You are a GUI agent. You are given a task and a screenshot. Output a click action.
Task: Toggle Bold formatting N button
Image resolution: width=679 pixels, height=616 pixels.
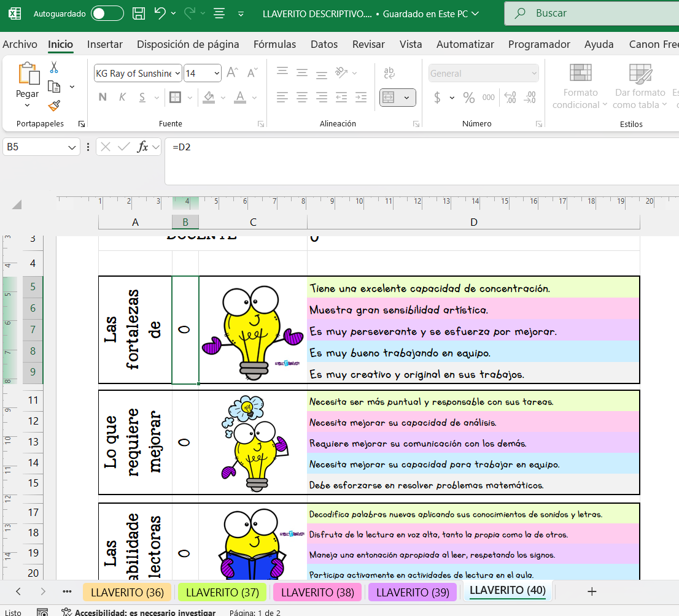pyautogui.click(x=103, y=98)
